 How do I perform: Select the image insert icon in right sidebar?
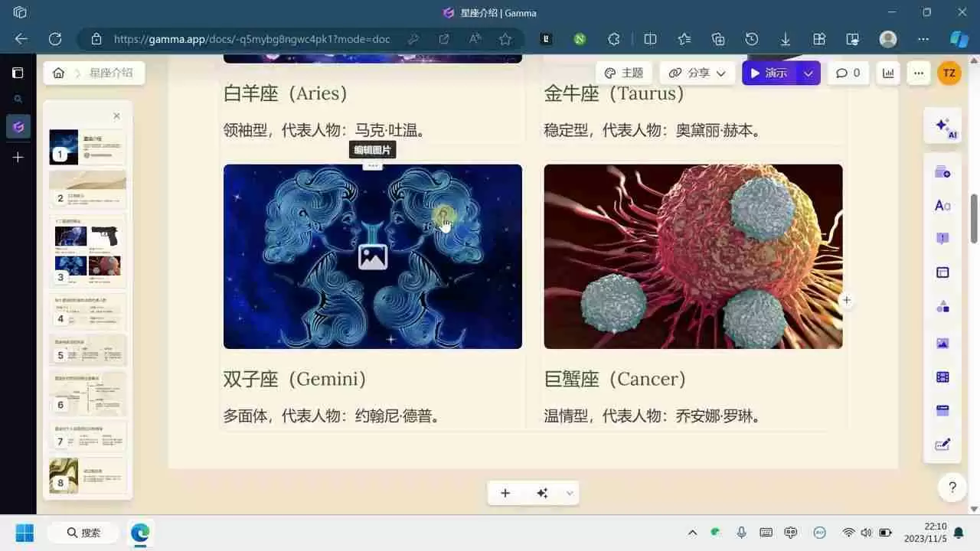tap(942, 343)
